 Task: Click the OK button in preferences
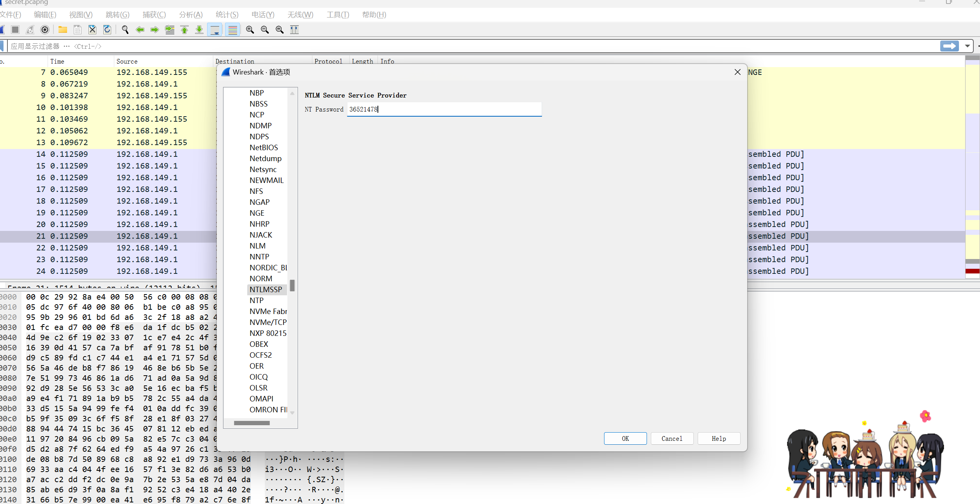(x=625, y=438)
